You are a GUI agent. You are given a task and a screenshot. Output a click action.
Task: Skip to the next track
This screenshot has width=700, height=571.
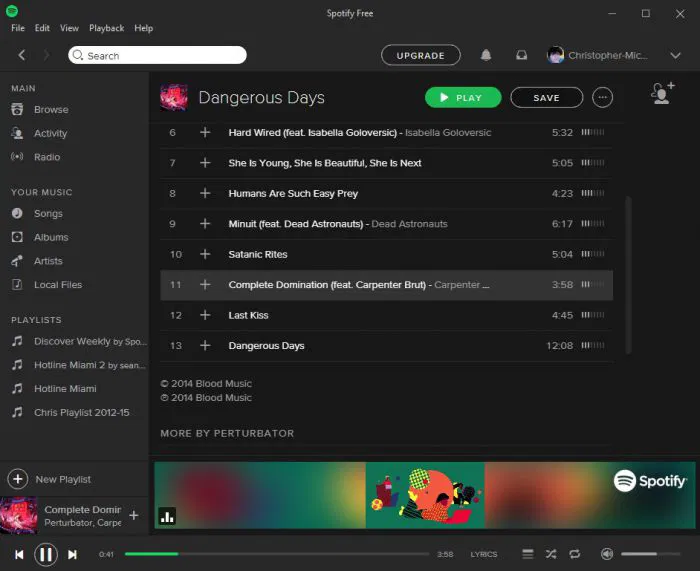(72, 554)
